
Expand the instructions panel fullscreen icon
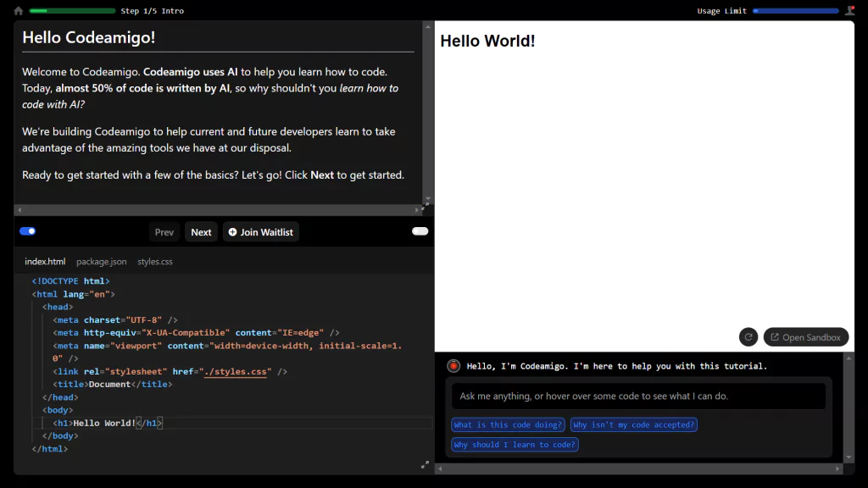(426, 207)
